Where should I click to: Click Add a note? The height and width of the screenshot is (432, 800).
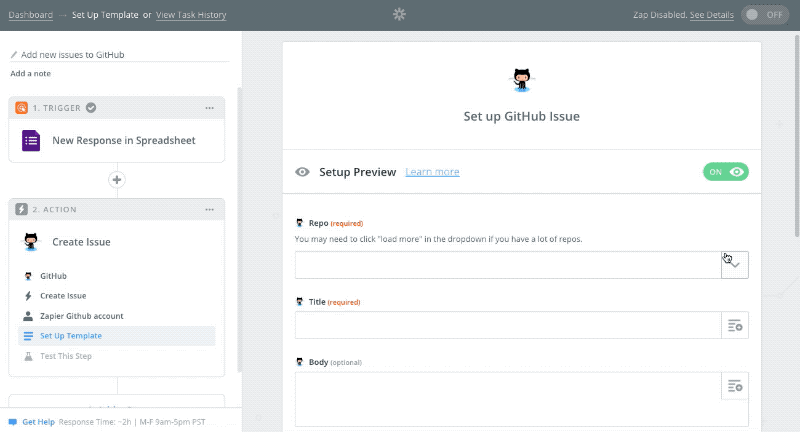31,73
